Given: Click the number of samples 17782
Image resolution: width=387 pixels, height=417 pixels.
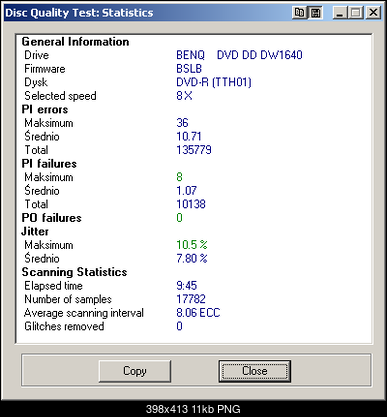Looking at the screenshot, I should [x=191, y=299].
